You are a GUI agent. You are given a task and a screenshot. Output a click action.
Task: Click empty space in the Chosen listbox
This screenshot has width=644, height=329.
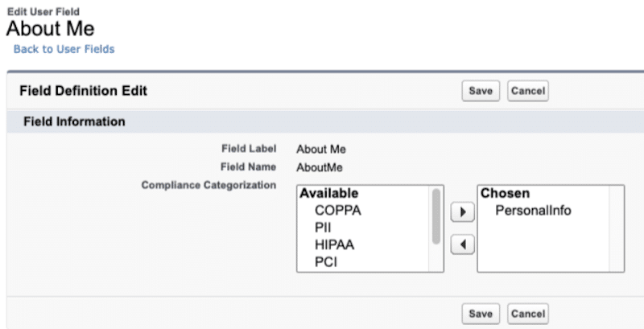(547, 249)
